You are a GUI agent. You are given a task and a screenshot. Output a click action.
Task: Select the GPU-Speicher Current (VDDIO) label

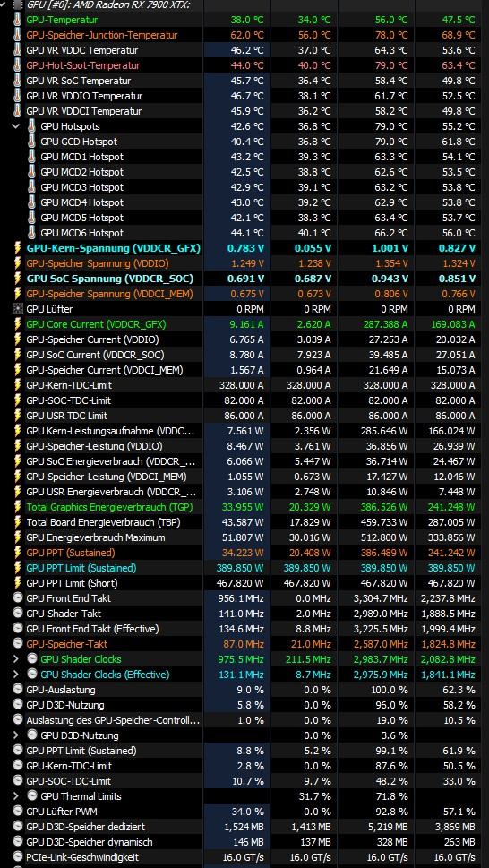[92, 339]
